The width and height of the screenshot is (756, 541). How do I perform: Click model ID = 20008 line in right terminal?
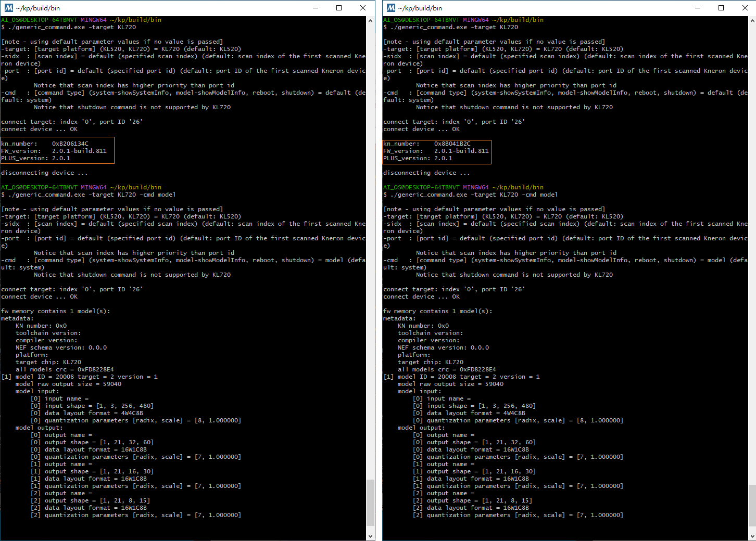(462, 377)
